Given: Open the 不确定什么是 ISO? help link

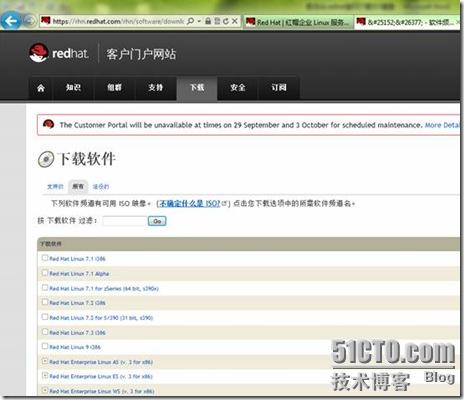Looking at the screenshot, I should pyautogui.click(x=189, y=203).
